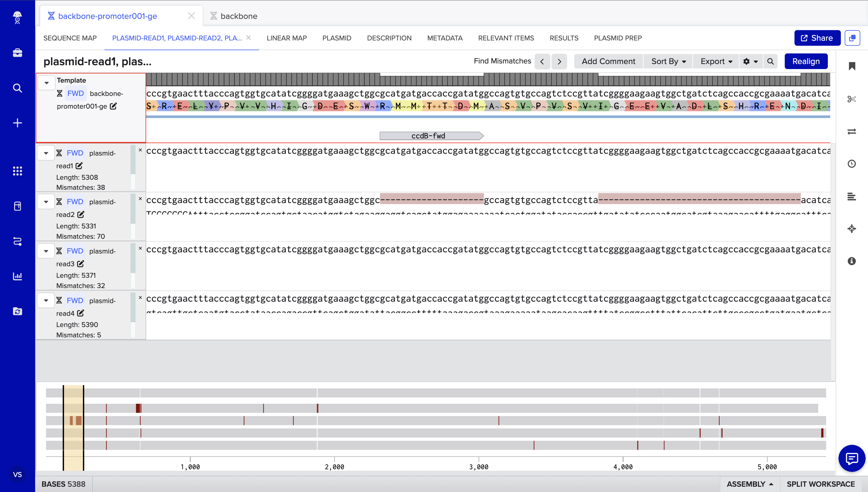Open the chat support bubble
The height and width of the screenshot is (492, 868).
click(x=851, y=459)
